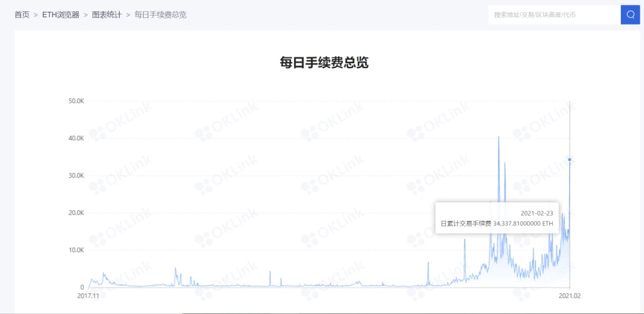Click the tooltip date 2021-02-23
The image size is (644, 314).
537,213
